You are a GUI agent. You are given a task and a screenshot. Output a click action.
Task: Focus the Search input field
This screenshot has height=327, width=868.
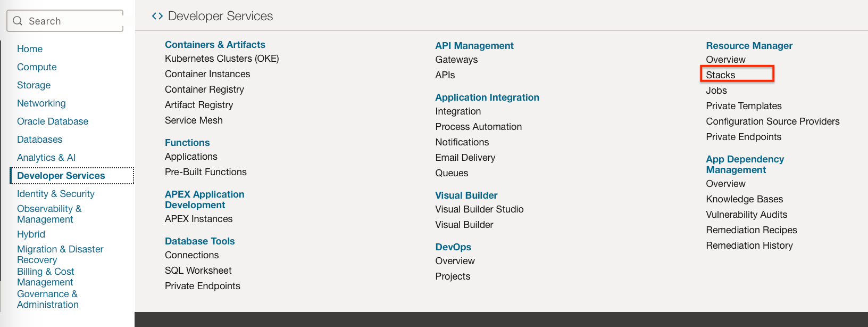tap(65, 21)
